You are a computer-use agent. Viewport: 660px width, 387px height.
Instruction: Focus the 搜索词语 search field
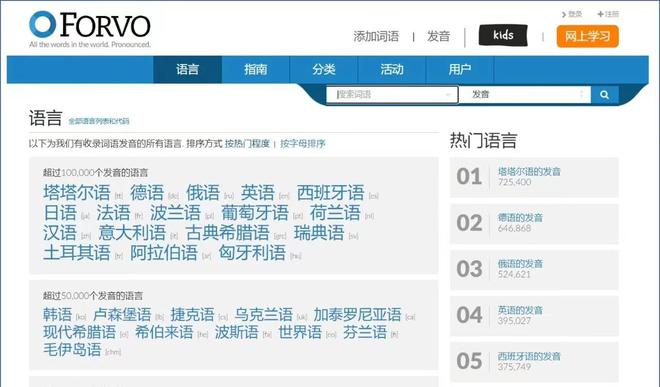tap(392, 94)
